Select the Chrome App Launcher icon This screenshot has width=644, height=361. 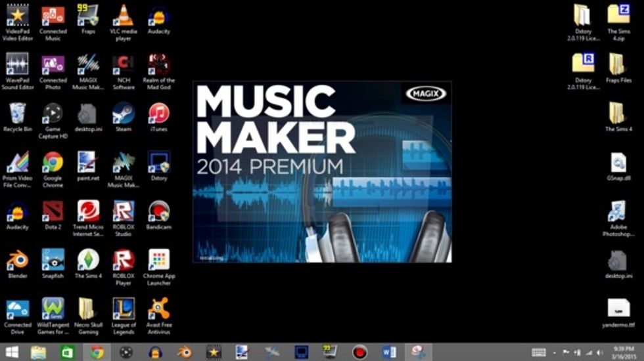pos(159,267)
